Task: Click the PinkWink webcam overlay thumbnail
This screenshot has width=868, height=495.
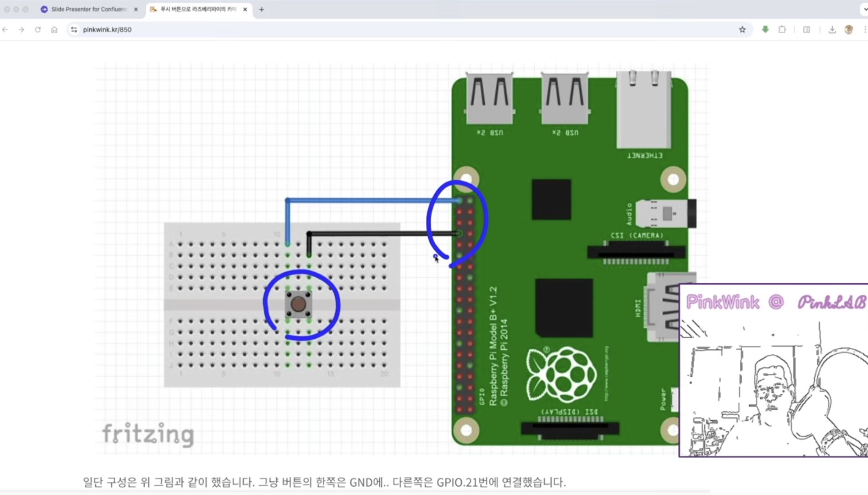Action: click(x=773, y=370)
